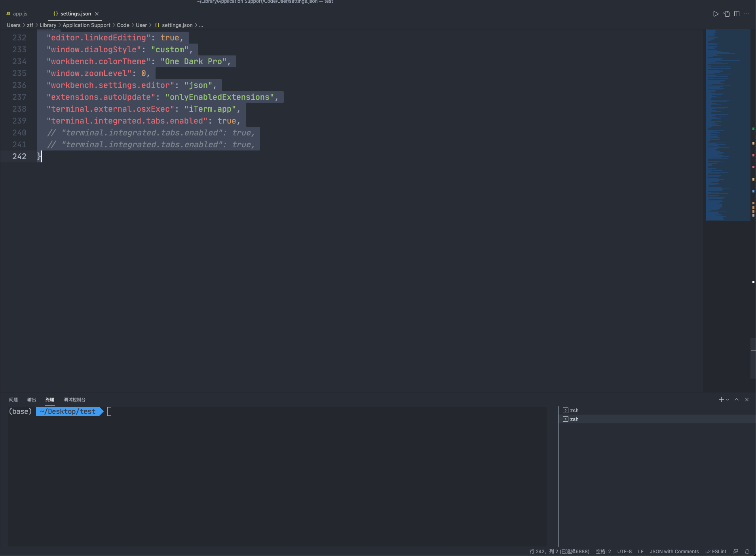The width and height of the screenshot is (756, 556).
Task: Open a new terminal with the plus icon
Action: [721, 399]
